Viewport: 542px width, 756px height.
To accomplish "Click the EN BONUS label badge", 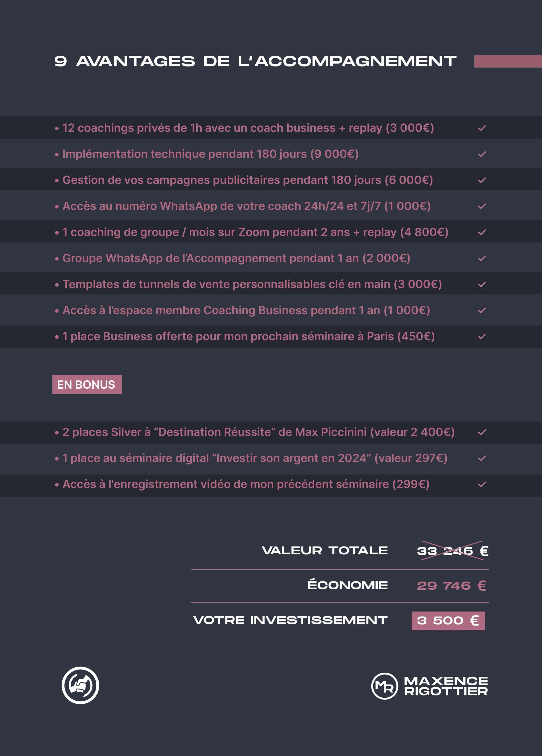I will (x=87, y=384).
